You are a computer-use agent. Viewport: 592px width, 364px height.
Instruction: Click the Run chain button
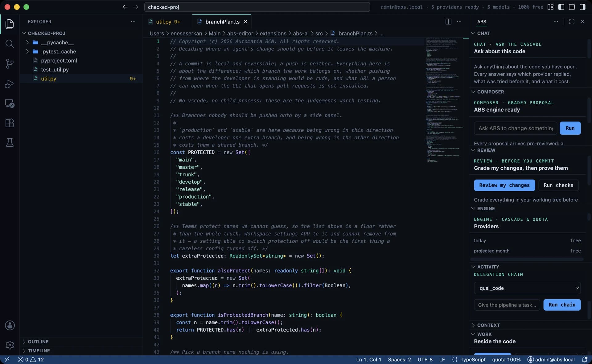(562, 305)
